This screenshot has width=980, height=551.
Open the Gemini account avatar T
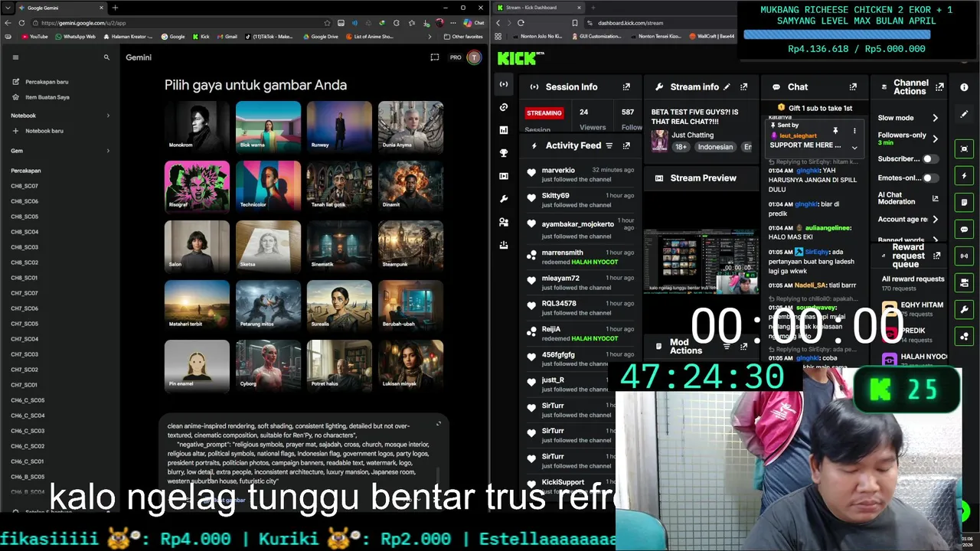click(x=474, y=57)
